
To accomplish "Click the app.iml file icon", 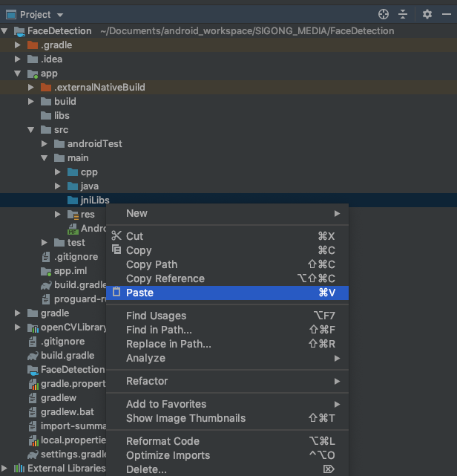I will [x=46, y=271].
